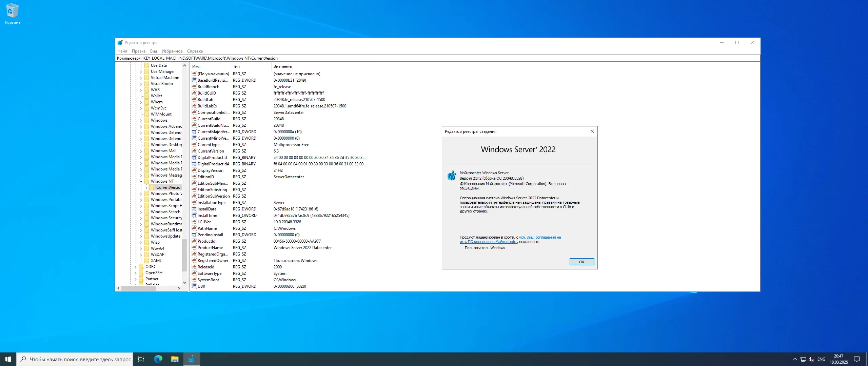Open the Microsoft software license terms link
This screenshot has height=366, width=868.
coord(540,237)
